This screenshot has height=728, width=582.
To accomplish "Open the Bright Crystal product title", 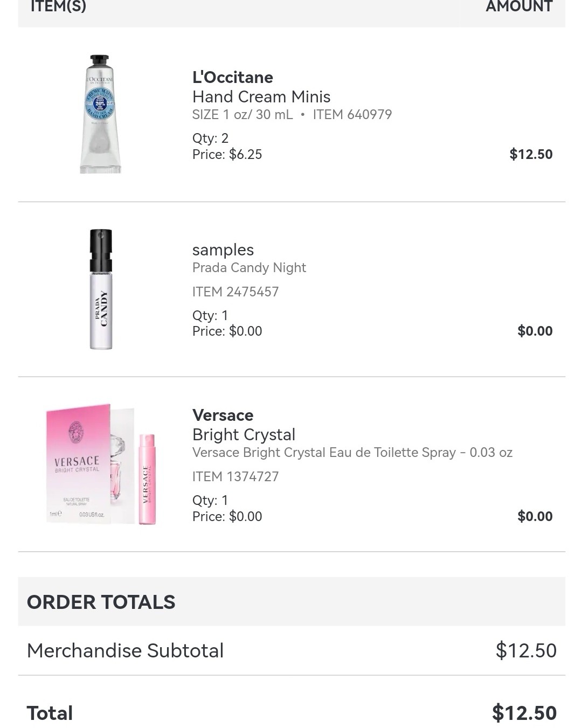I will click(x=244, y=435).
